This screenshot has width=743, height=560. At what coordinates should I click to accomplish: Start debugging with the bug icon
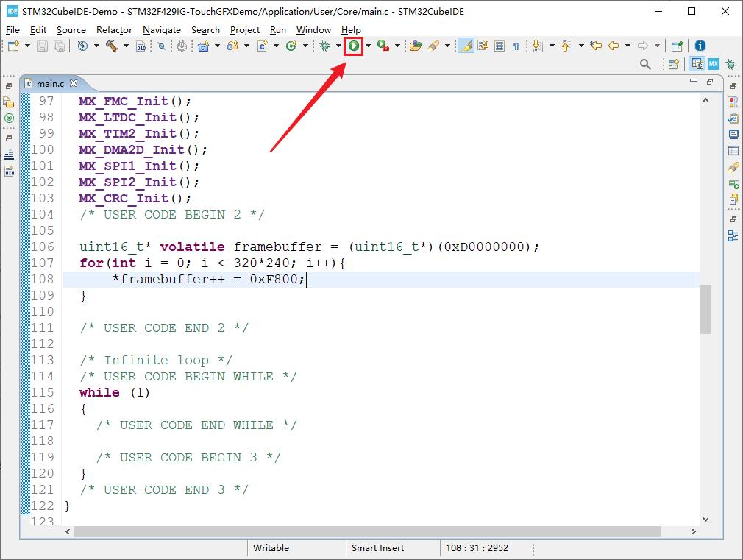[324, 46]
